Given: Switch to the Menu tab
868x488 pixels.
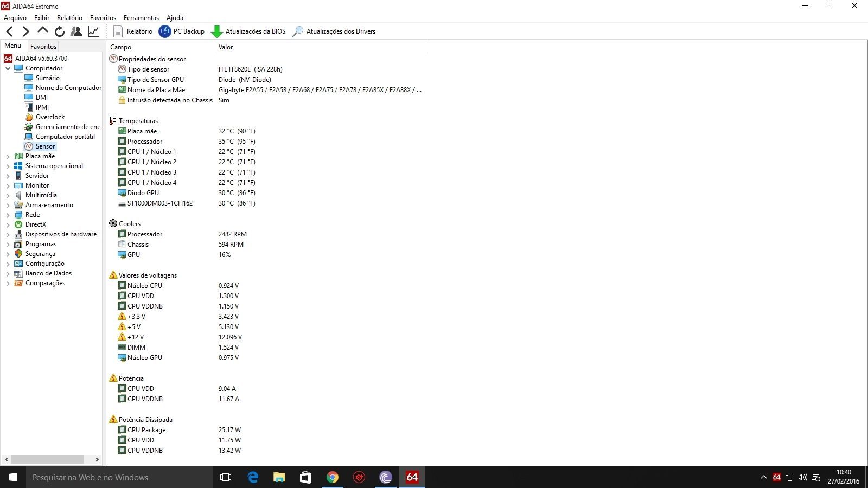Looking at the screenshot, I should point(13,46).
